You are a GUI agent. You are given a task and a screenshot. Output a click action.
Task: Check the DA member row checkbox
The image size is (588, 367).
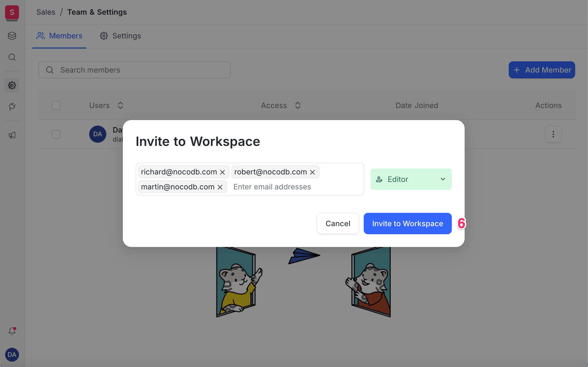click(56, 134)
